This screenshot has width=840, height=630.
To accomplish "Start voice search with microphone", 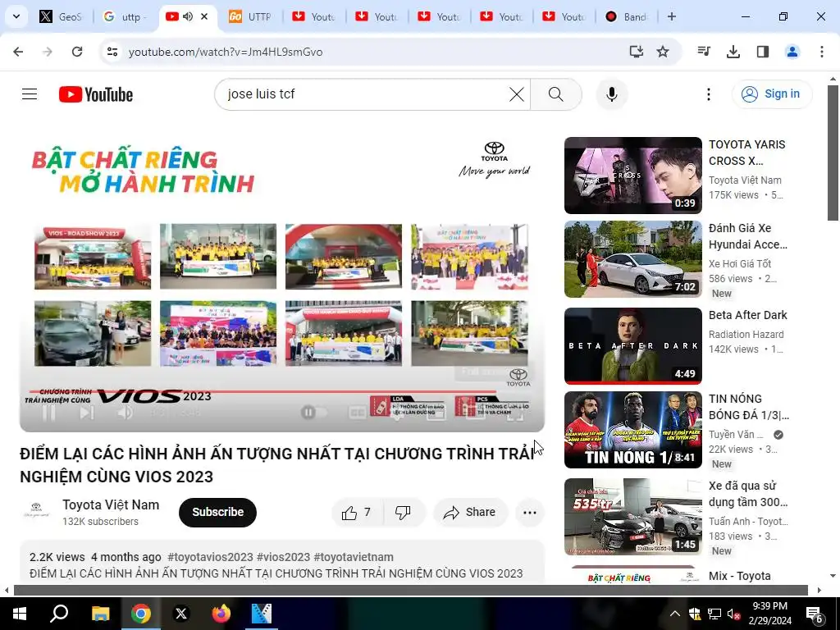I will pos(611,94).
